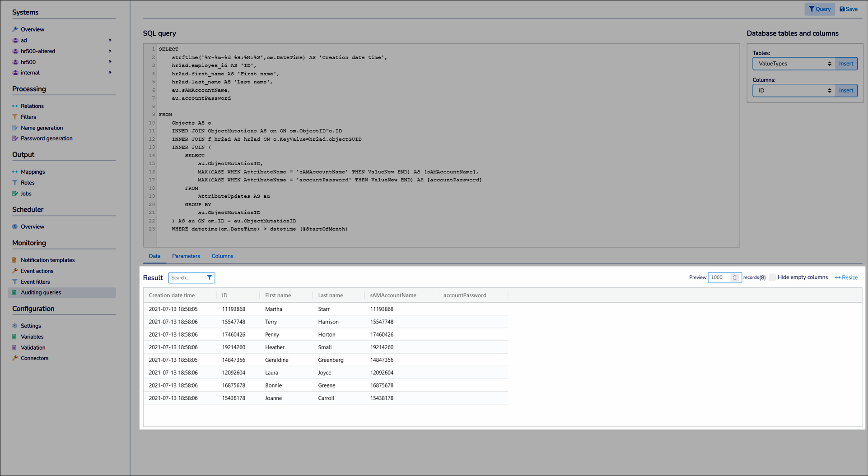Screen dimensions: 868x476
Task: Click the Notification templates icon
Action: (x=15, y=260)
